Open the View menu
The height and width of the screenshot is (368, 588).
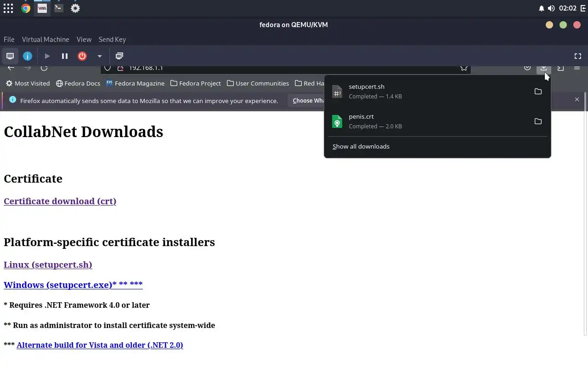coord(84,40)
